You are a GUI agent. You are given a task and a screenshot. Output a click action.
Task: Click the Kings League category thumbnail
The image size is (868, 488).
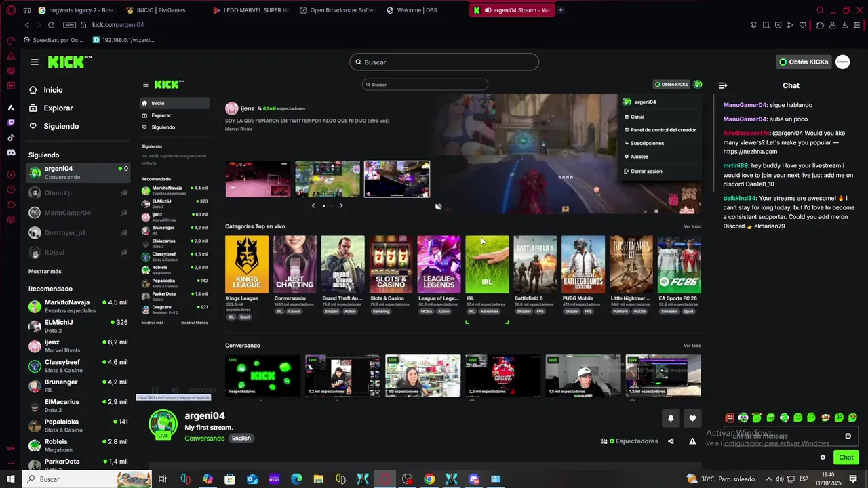pyautogui.click(x=247, y=264)
